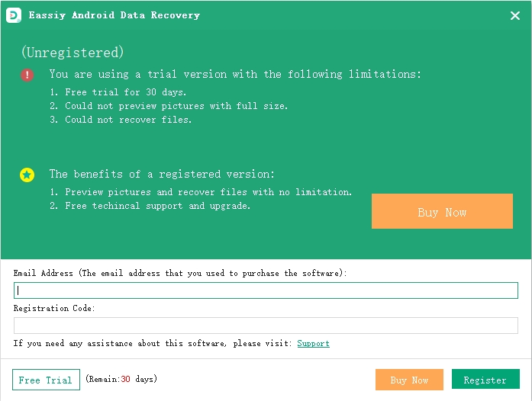Screen dimensions: 532x401
Task: Click "Eassiy Android Data Recovery" title text
Action: (x=114, y=15)
